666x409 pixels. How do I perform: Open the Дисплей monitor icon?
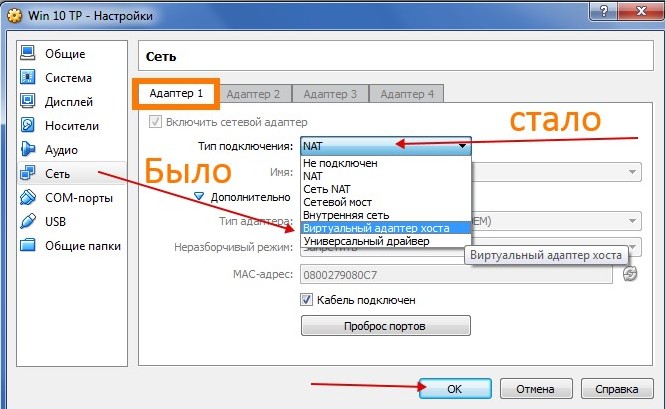(x=28, y=102)
